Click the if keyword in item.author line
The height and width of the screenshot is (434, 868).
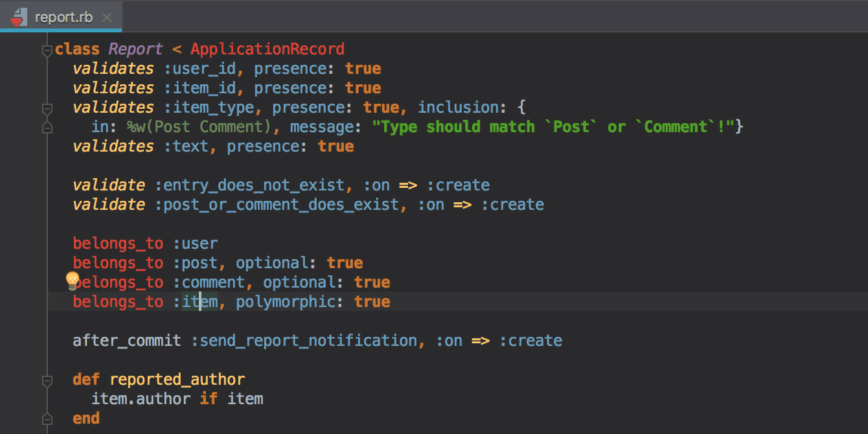(209, 399)
